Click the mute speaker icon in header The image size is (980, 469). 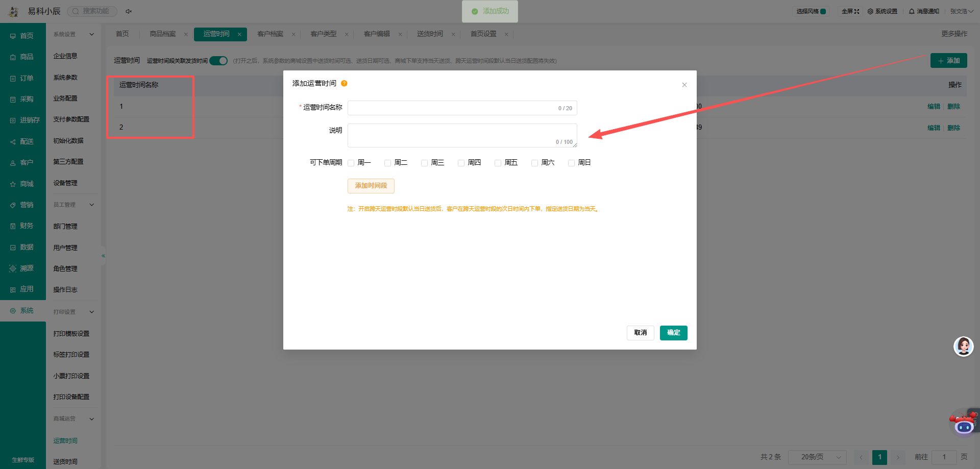[x=129, y=11]
